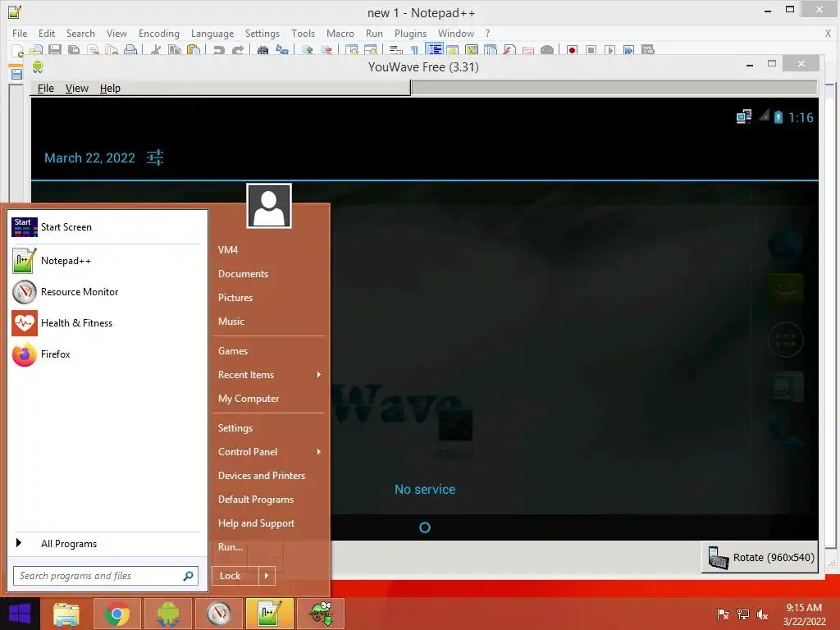Image resolution: width=840 pixels, height=630 pixels.
Task: Open the YouWave File menu
Action: coord(46,88)
